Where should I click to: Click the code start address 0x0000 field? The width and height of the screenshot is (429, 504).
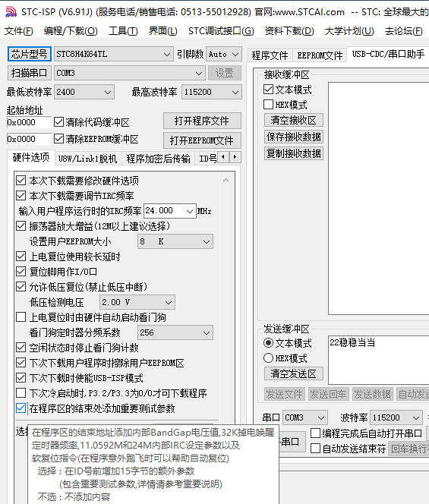pyautogui.click(x=29, y=122)
